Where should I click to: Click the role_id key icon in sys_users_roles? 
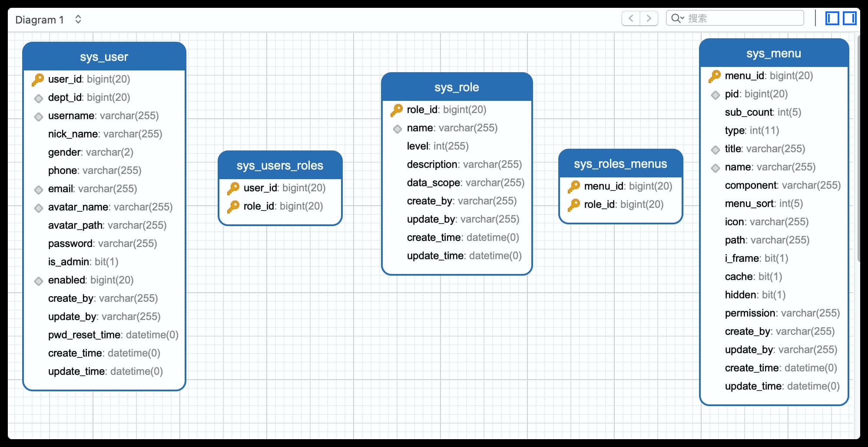tap(233, 207)
